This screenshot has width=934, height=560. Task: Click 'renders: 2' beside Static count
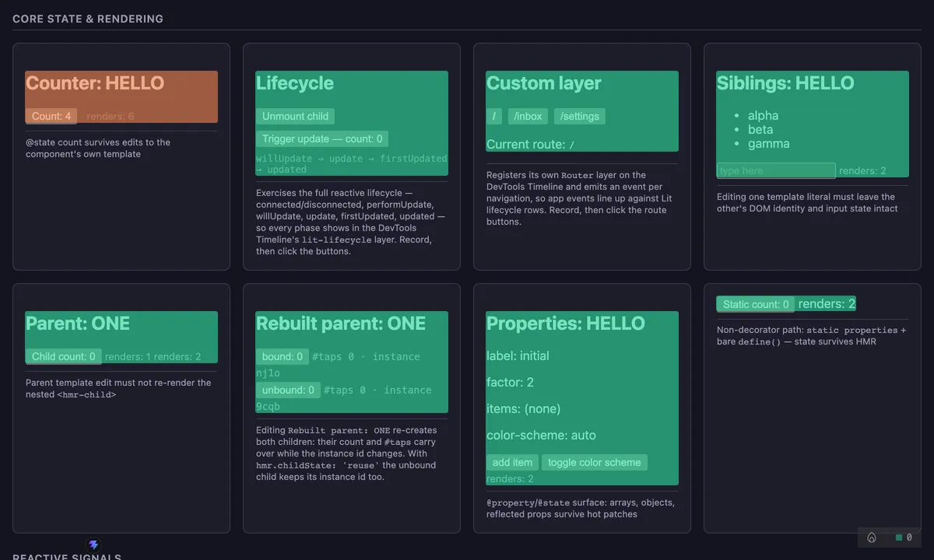pos(827,303)
